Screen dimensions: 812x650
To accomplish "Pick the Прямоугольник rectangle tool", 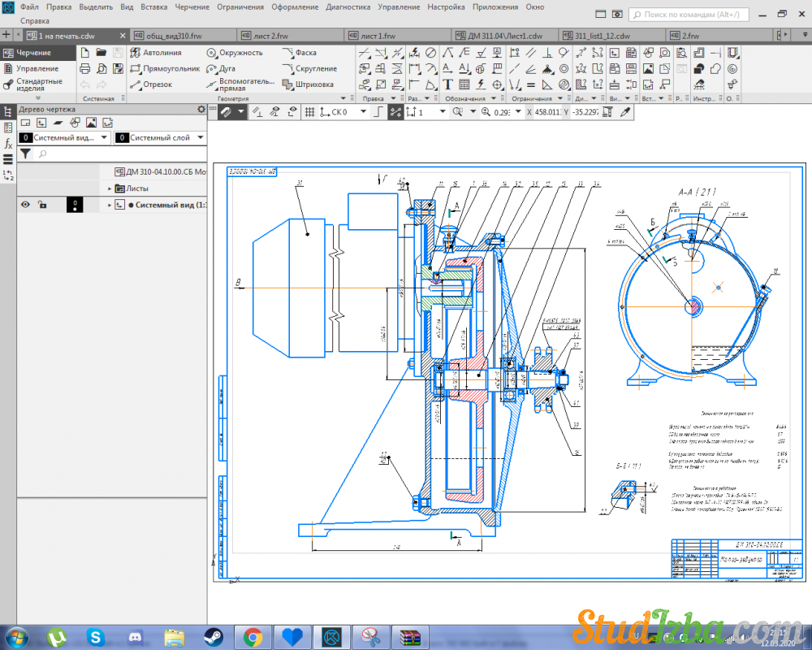I will click(171, 69).
